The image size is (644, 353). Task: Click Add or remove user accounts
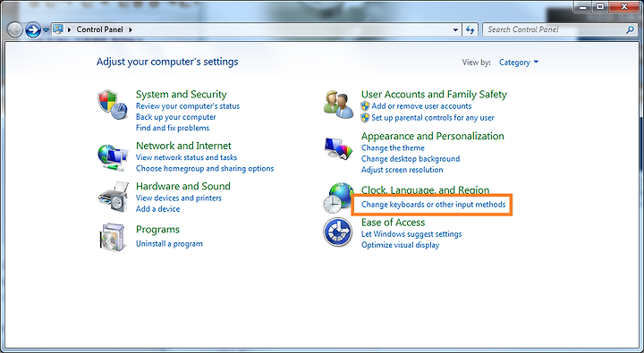pyautogui.click(x=421, y=106)
